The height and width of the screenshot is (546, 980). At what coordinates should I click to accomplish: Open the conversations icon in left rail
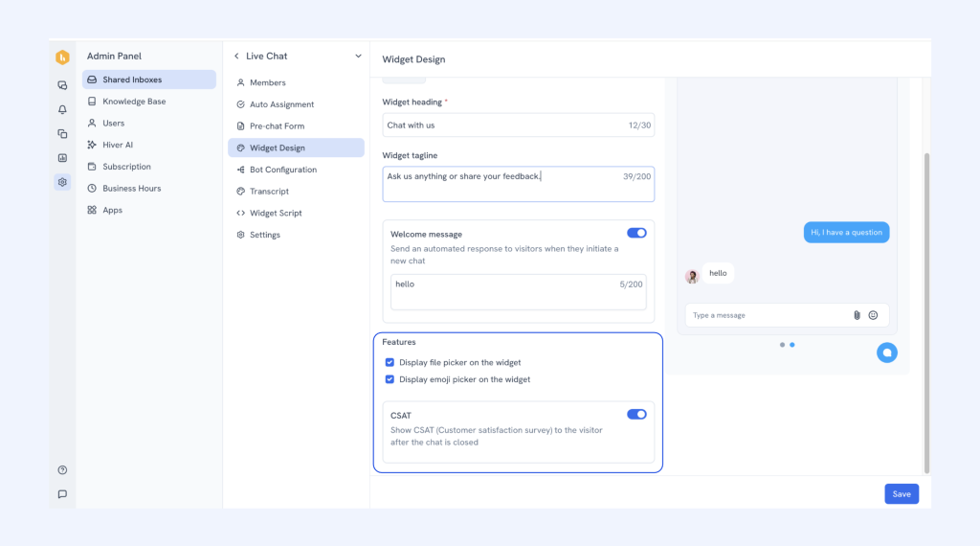coord(62,85)
